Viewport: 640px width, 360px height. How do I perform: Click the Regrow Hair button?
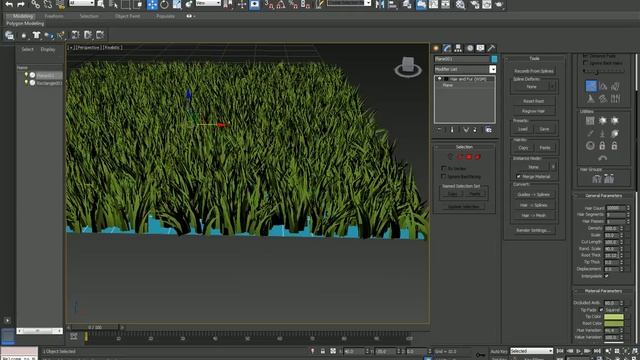pyautogui.click(x=533, y=111)
